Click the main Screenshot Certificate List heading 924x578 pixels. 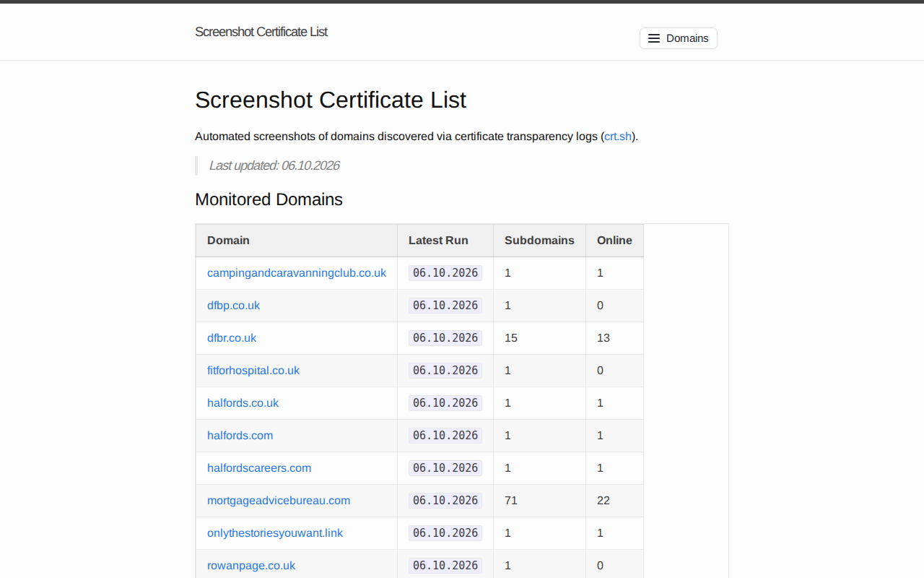coord(331,100)
